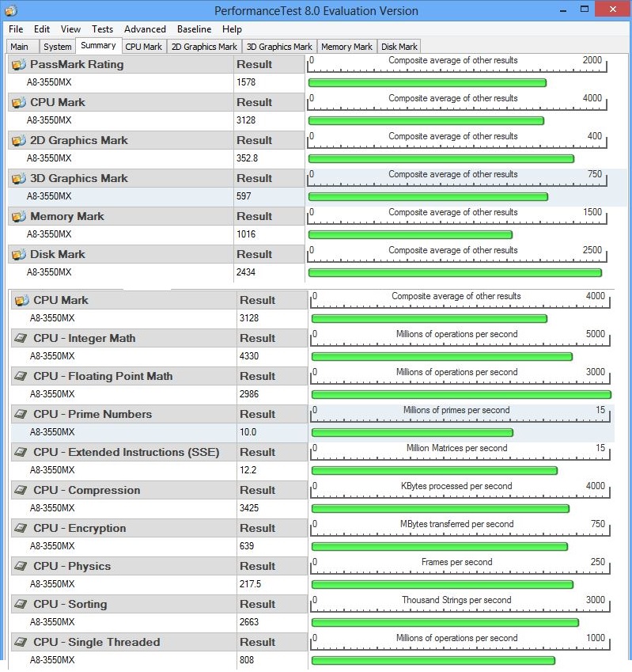
Task: Click the Integer Math result value 4330
Action: point(249,356)
